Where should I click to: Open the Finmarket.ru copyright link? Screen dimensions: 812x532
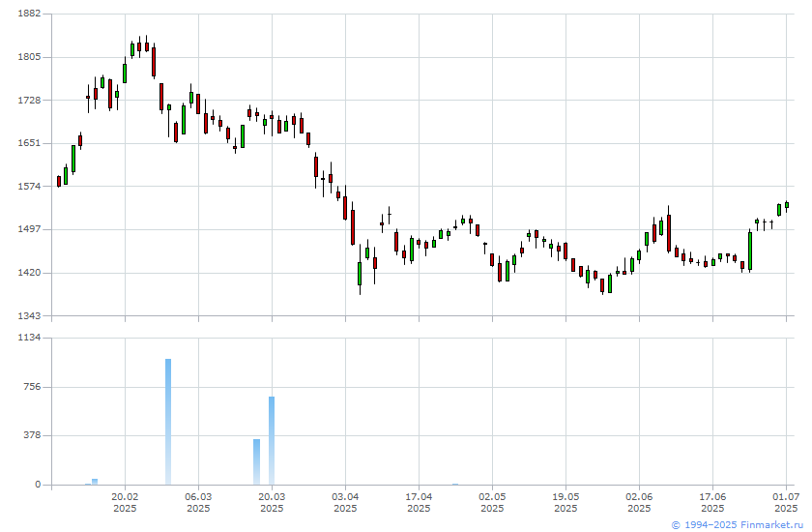click(x=739, y=525)
